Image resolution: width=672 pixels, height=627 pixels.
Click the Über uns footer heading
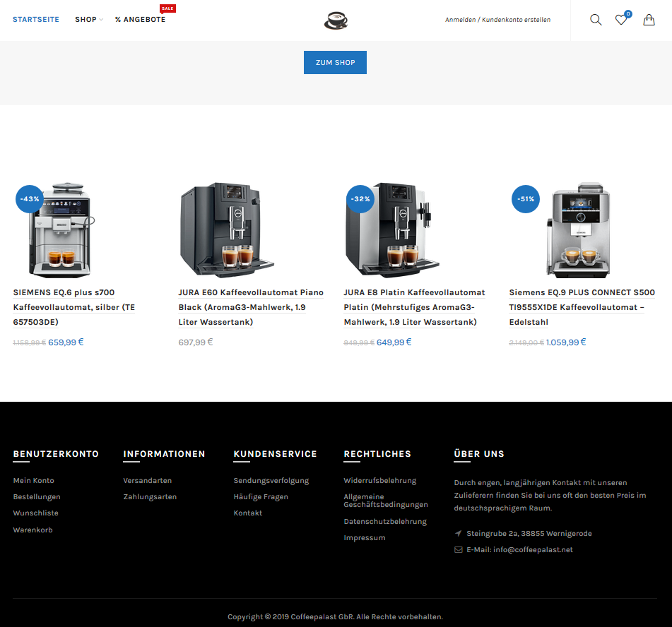coord(479,454)
